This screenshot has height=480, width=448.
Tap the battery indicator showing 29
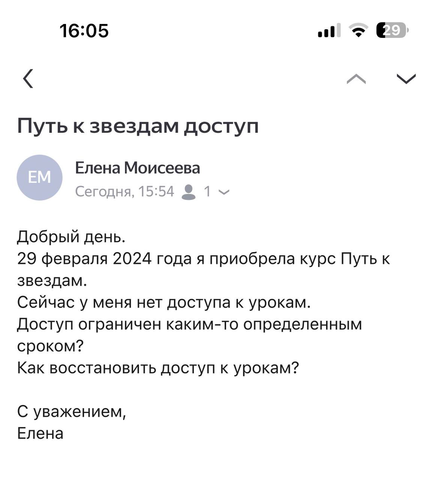point(392,30)
